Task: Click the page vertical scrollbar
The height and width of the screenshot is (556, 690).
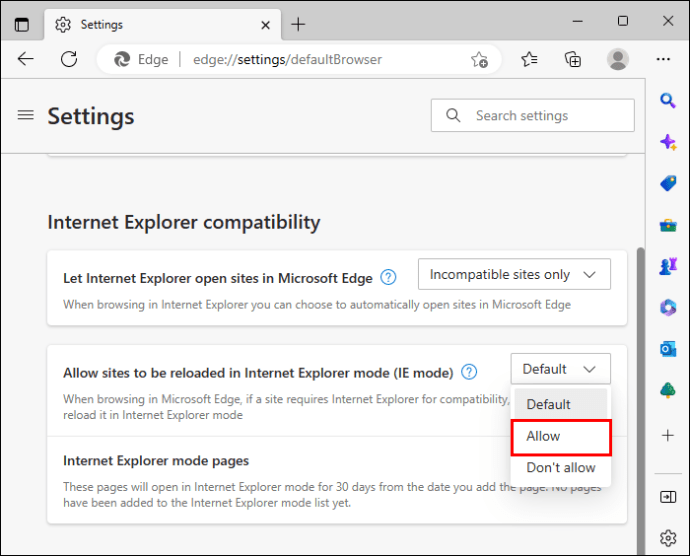Action: 641,401
